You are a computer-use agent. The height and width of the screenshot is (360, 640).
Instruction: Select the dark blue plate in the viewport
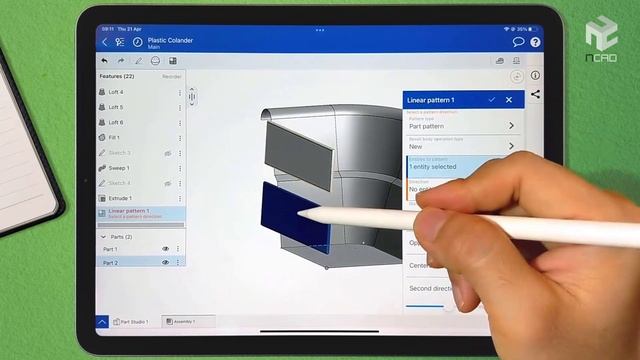295,218
